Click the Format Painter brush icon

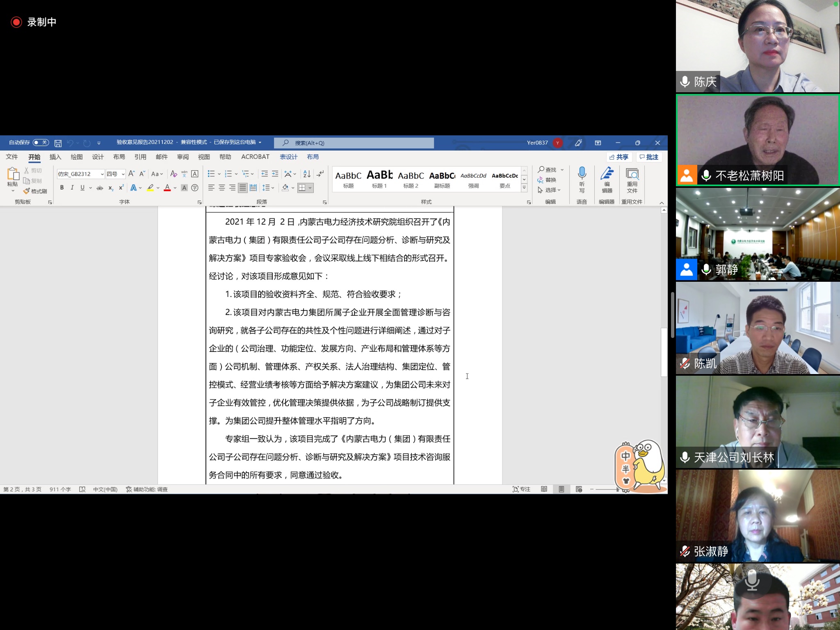27,191
